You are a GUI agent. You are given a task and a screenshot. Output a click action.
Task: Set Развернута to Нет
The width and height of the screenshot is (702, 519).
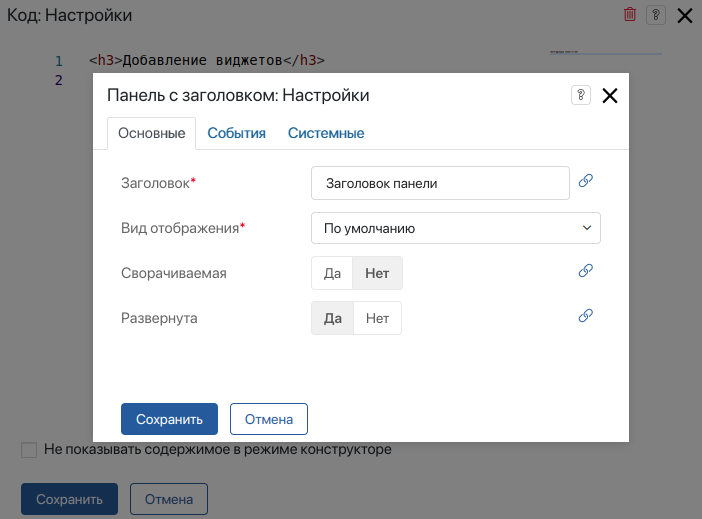377,318
